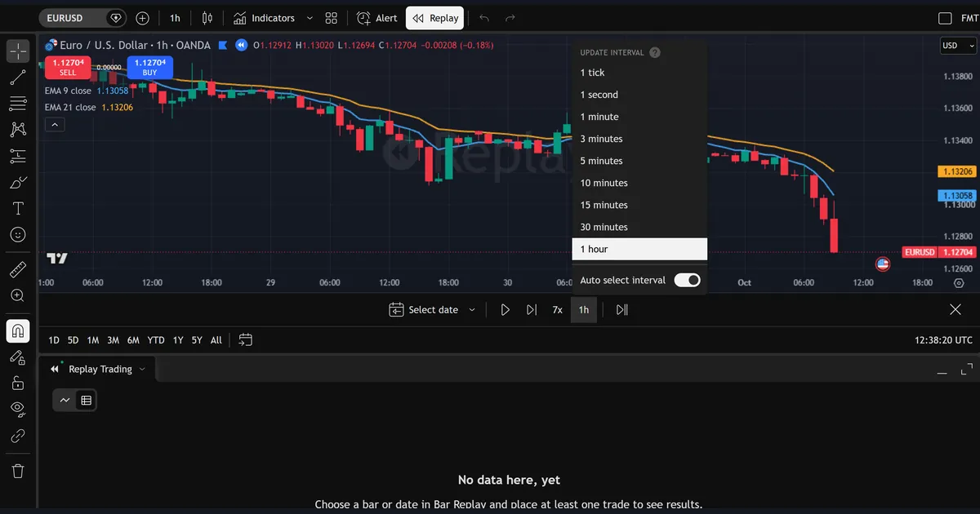Select the Text annotation tool
980x514 pixels.
click(x=18, y=209)
